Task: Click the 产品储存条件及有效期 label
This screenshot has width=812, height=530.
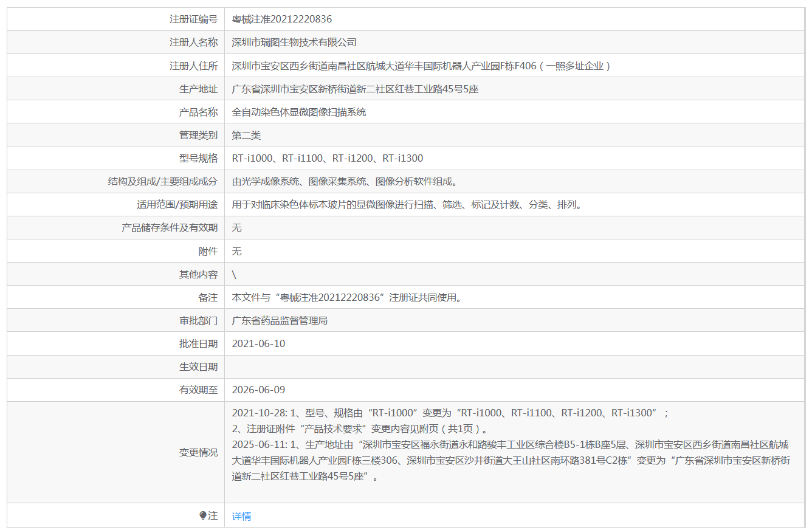Action: click(170, 227)
